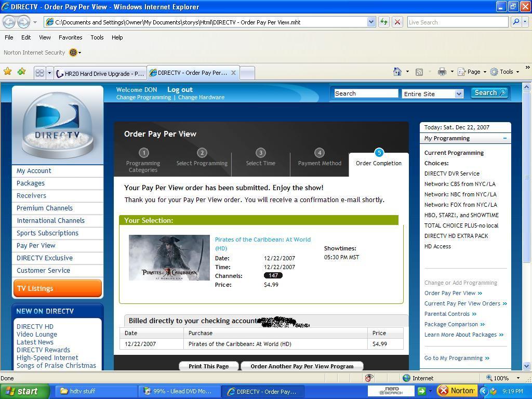
Task: Click the blocked privacy icon in status bar
Action: tap(369, 378)
